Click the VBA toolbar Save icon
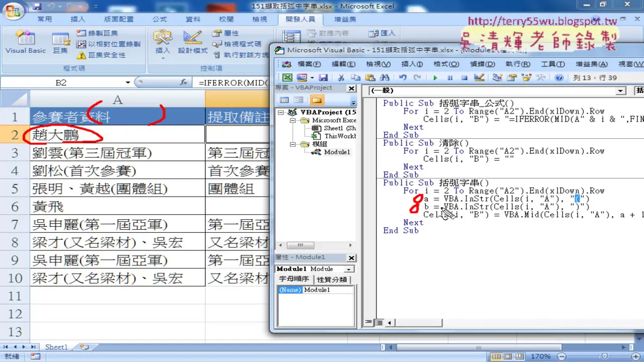Viewport: 644px width, 362px height. [324, 77]
